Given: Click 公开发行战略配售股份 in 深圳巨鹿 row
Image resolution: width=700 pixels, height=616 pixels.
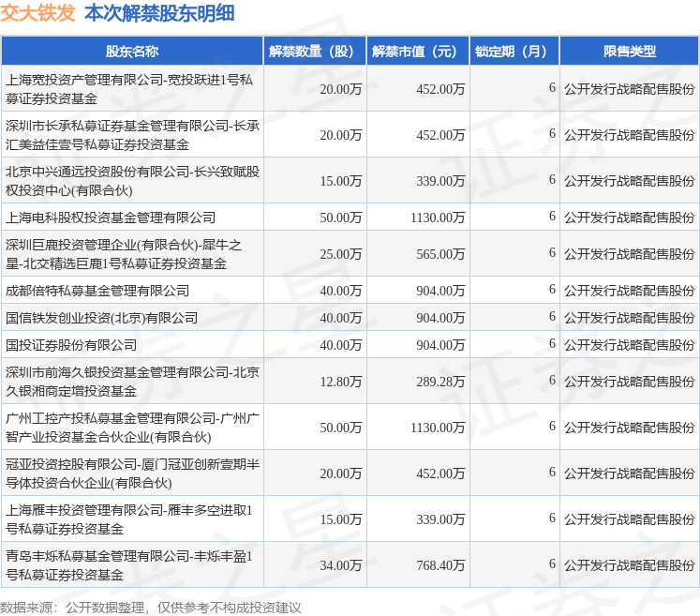Looking at the screenshot, I should pos(630,254).
